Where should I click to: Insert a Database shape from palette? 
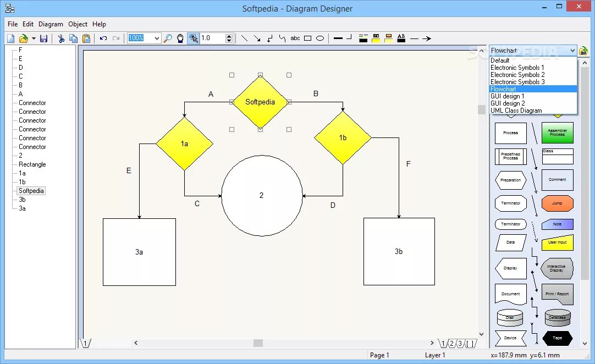coord(557,317)
